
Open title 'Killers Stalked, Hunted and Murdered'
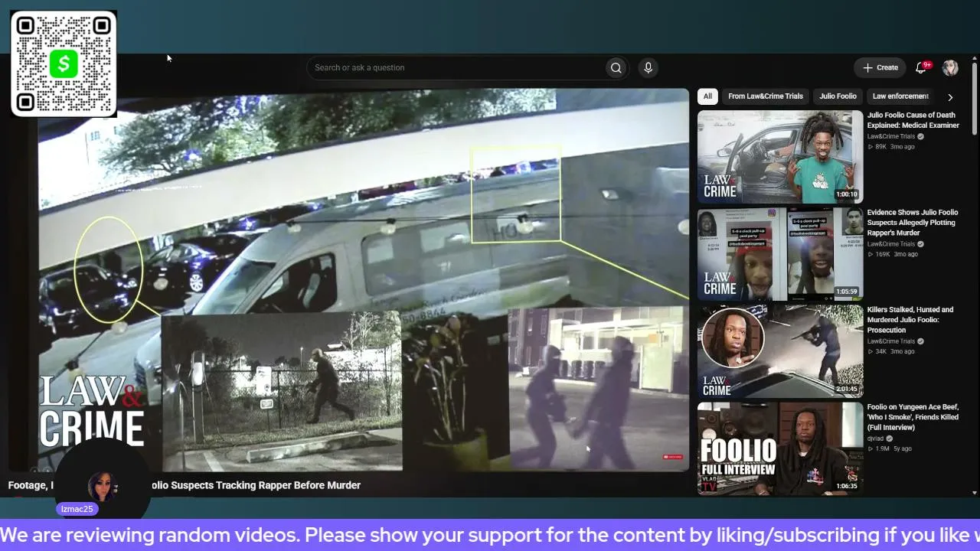click(910, 320)
